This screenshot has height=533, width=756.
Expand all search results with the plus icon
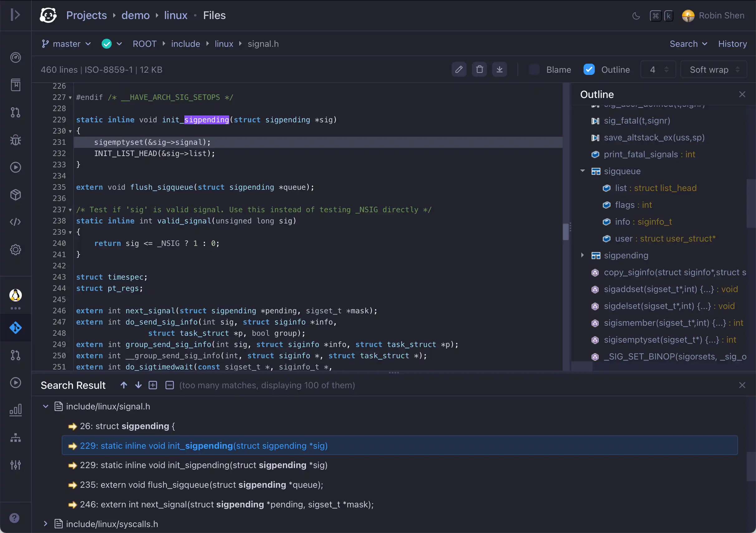(153, 385)
